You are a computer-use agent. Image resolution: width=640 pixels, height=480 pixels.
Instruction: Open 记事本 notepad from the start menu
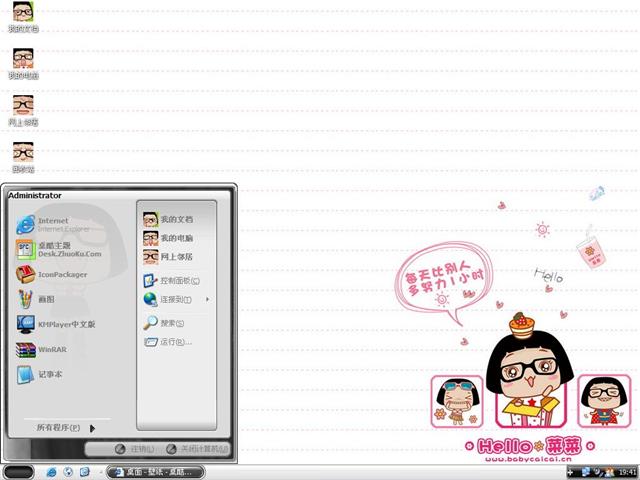(x=40, y=374)
